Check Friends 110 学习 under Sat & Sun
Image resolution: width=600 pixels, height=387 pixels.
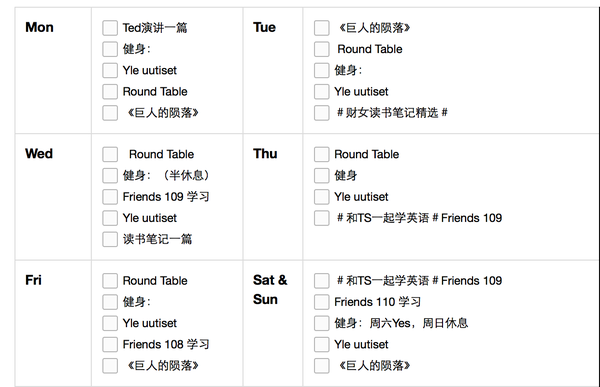(321, 302)
